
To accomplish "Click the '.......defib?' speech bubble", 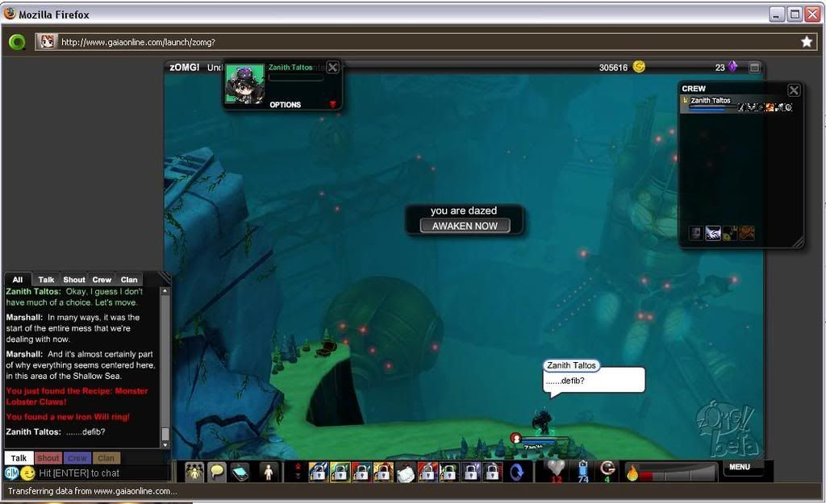I will [594, 381].
